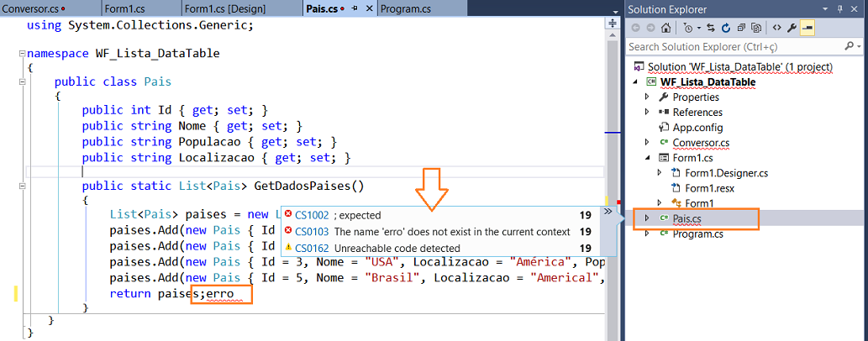Select Conversor.cs in Solution Explorer
Screen dimensions: 868x341
click(x=702, y=143)
